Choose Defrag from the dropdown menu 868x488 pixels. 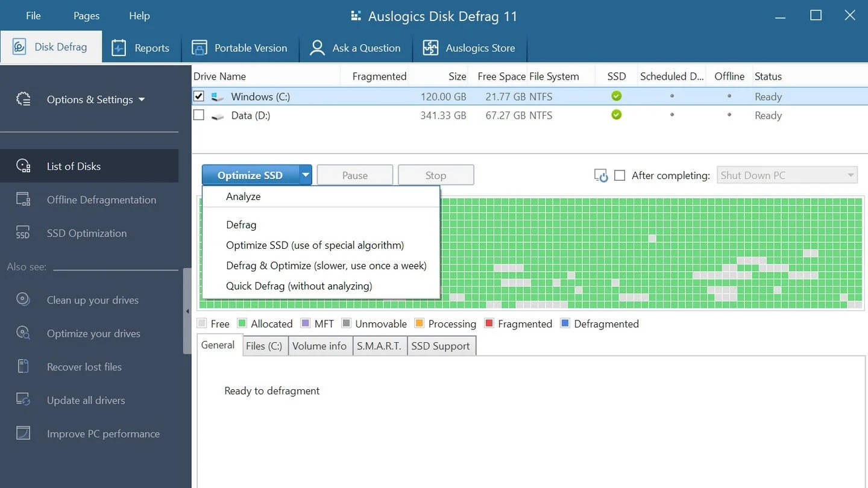(x=321, y=225)
